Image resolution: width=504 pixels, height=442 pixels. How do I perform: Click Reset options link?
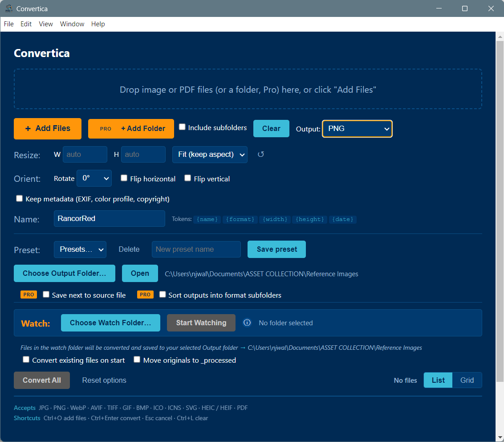coord(104,380)
